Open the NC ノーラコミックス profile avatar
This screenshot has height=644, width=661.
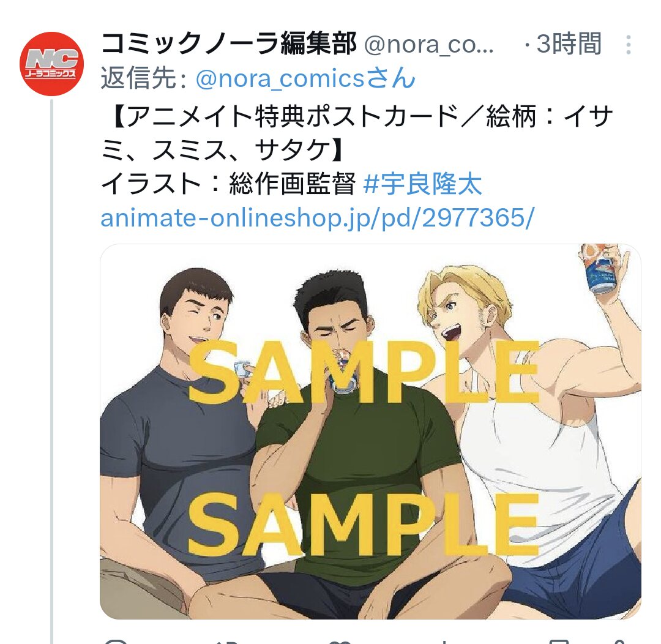[51, 64]
